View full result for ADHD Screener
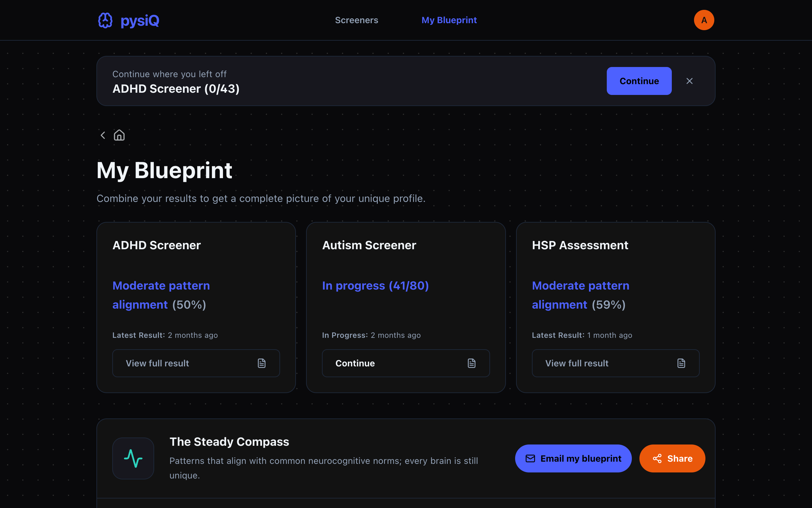 click(x=196, y=363)
